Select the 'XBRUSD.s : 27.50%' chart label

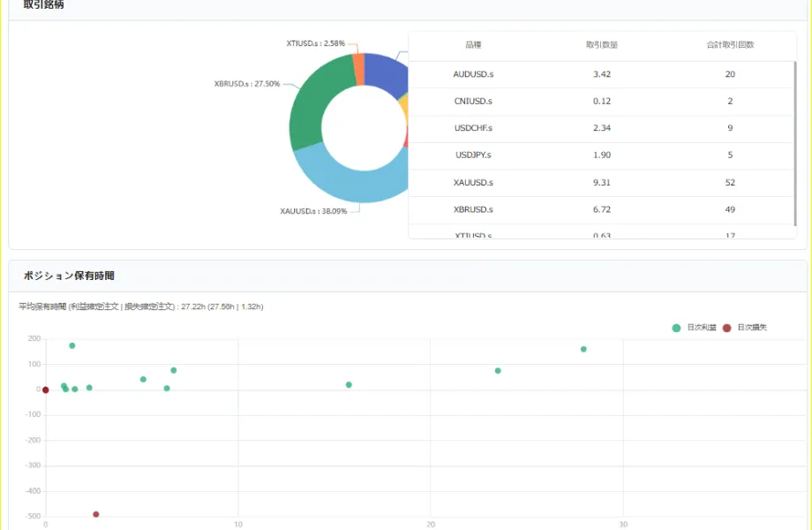click(247, 83)
